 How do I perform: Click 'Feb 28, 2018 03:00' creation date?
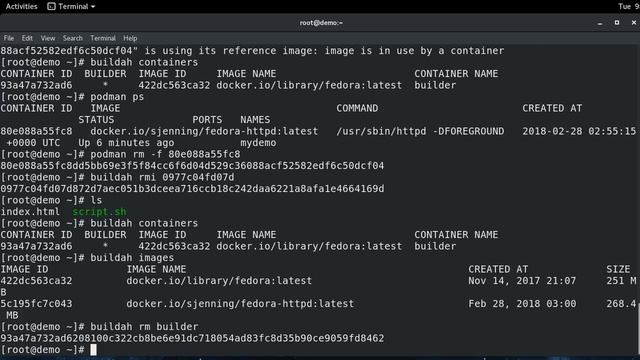[x=522, y=304]
